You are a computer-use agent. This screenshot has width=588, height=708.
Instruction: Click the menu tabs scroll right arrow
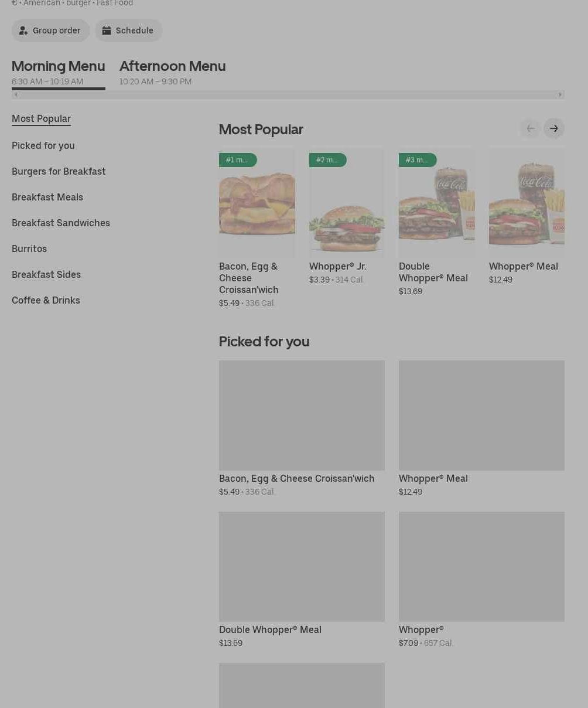[560, 94]
